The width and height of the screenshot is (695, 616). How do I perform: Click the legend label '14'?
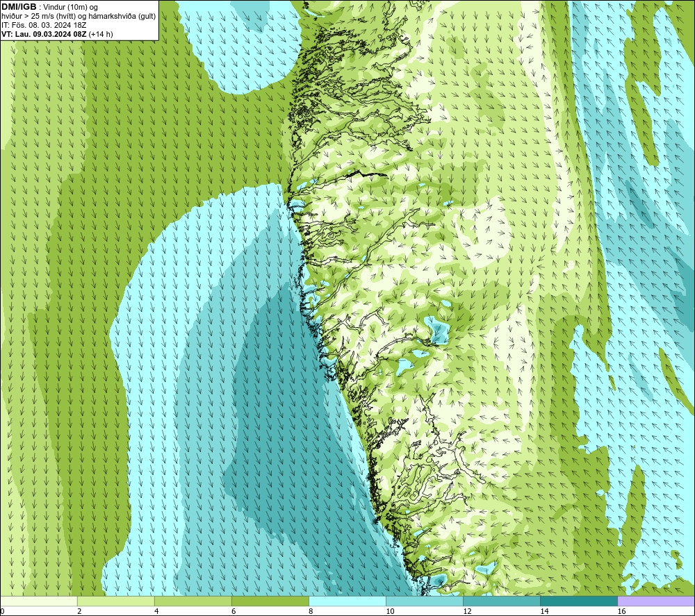(x=544, y=611)
